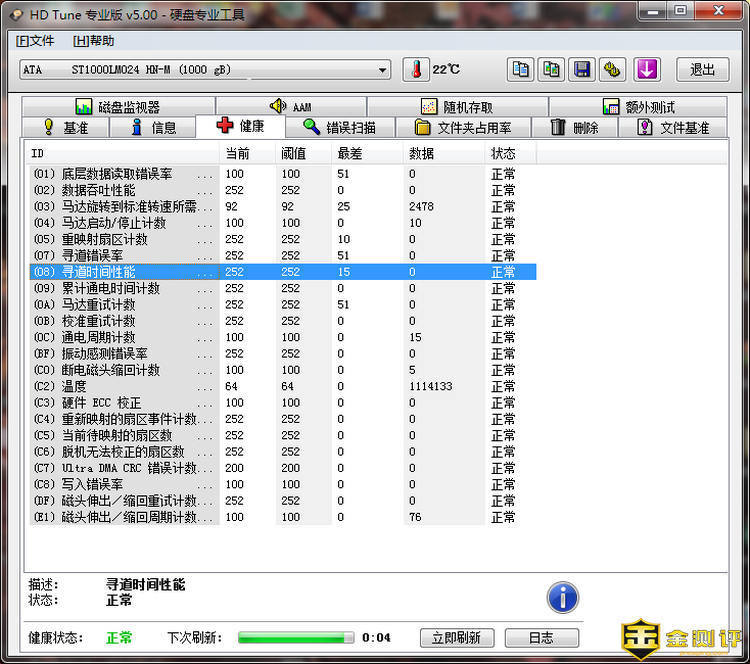This screenshot has width=750, height=664.
Task: Switch to the 基准 tab
Action: coord(64,128)
